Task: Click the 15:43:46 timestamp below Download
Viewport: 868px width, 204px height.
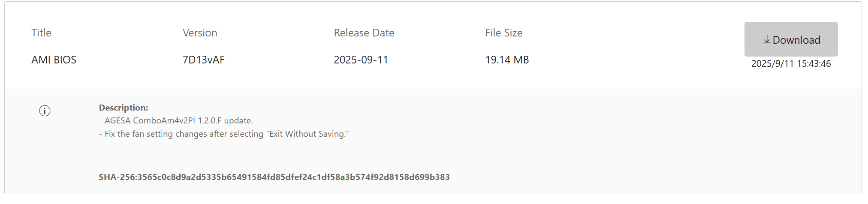Action: [814, 64]
